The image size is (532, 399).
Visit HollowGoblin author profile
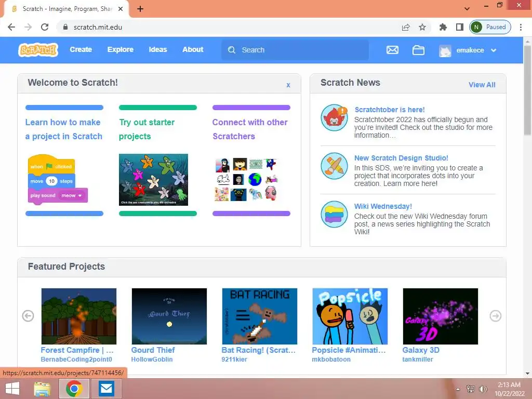click(x=152, y=360)
